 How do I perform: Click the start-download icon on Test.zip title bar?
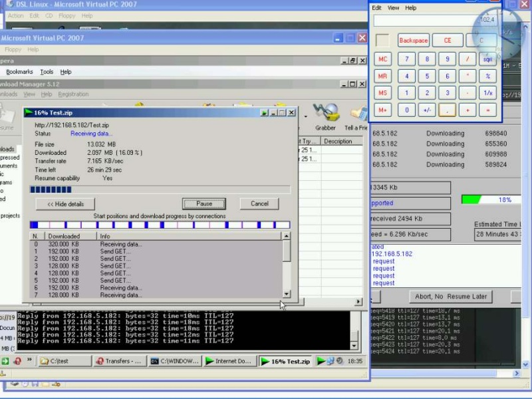click(265, 112)
